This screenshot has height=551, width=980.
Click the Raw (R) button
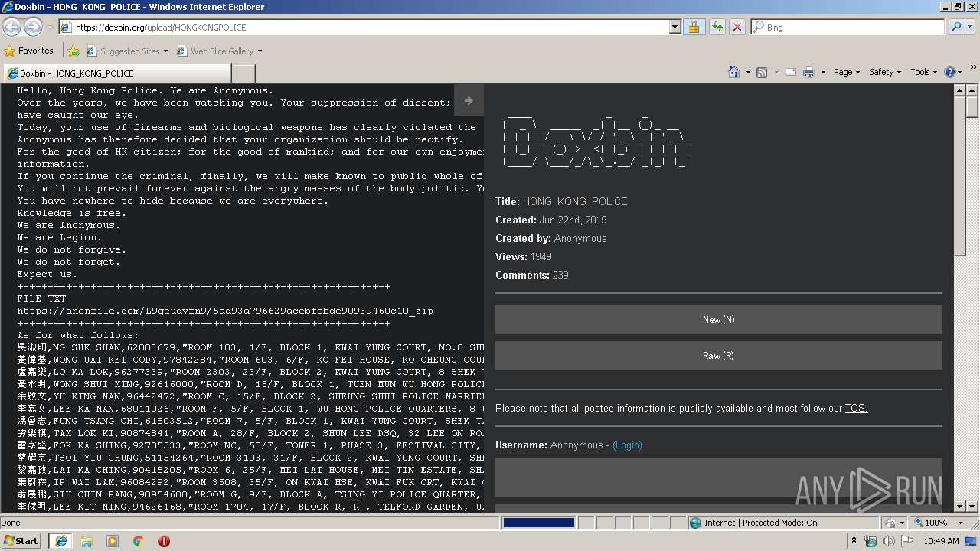coord(718,356)
